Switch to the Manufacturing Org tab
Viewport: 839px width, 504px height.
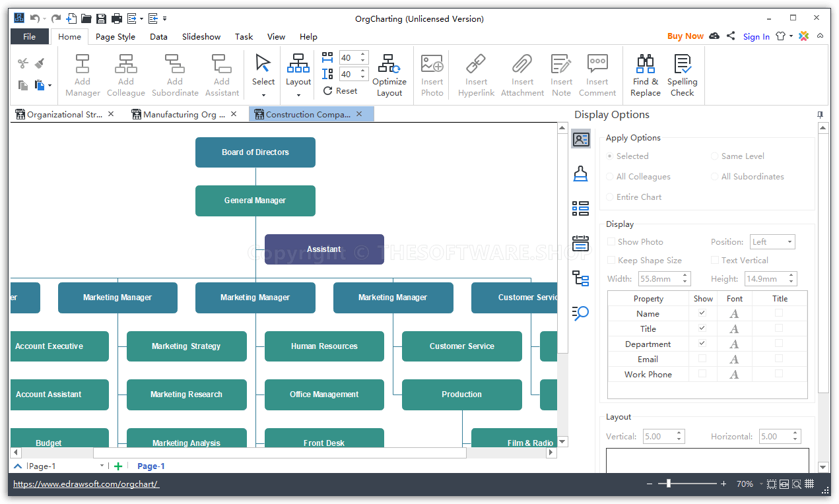tap(178, 113)
